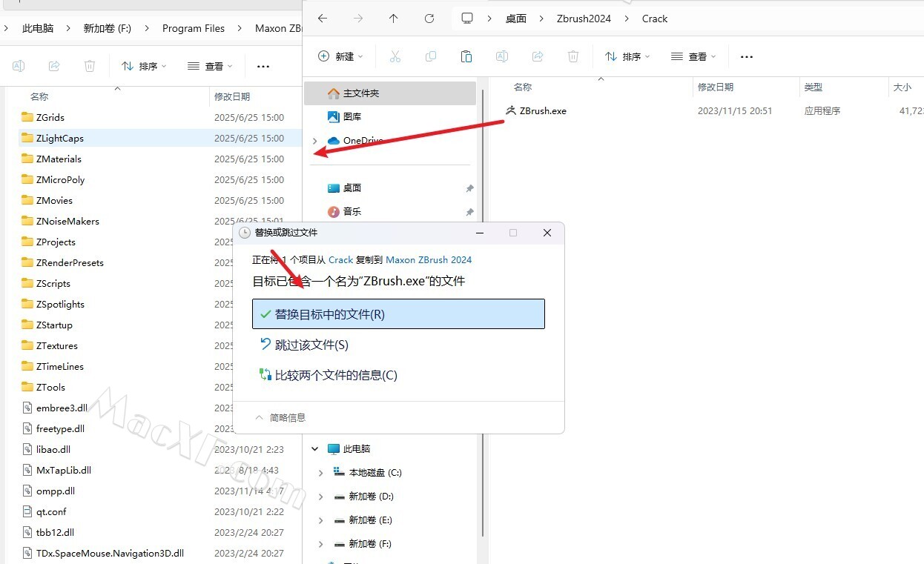Click Back arrow in Crack window
Screen dimensions: 924x564
click(x=323, y=19)
